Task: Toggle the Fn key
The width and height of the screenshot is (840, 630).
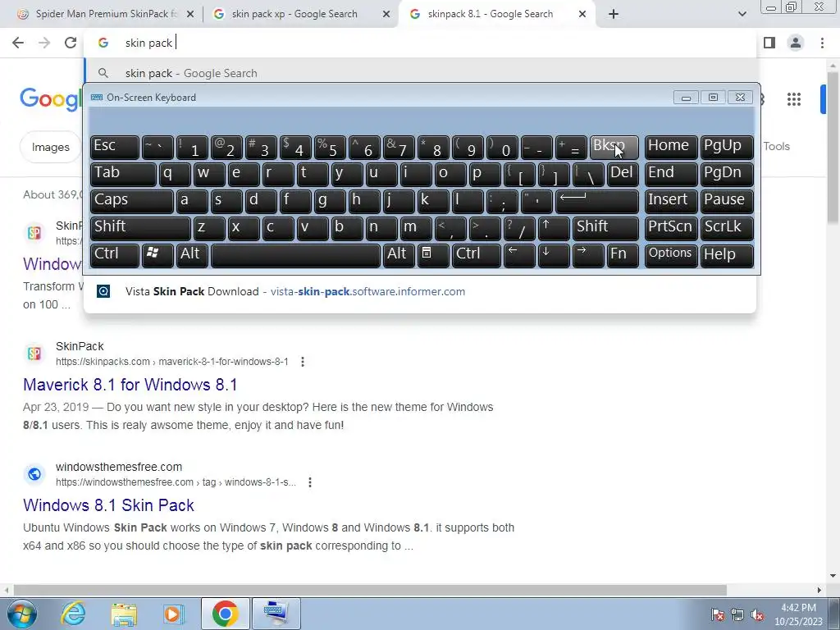Action: point(623,256)
